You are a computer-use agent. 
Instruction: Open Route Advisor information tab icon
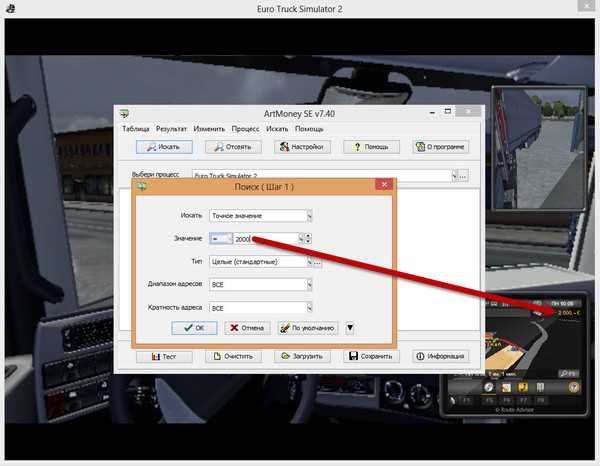pyautogui.click(x=540, y=388)
